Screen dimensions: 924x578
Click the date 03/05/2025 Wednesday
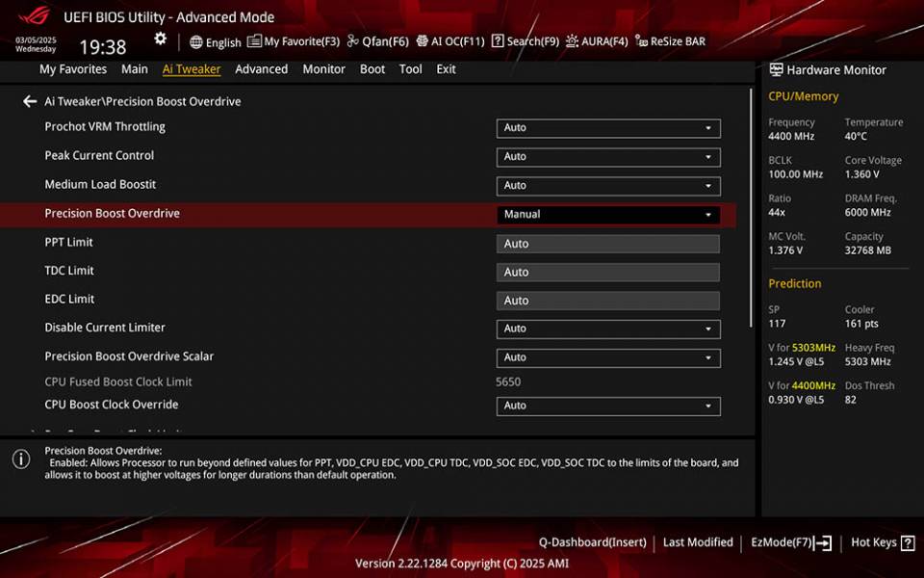[36, 45]
